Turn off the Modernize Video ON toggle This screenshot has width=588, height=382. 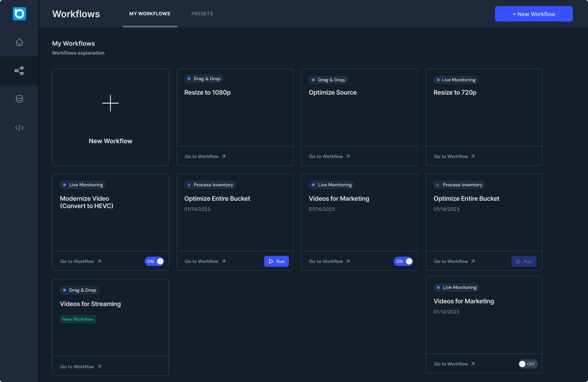pyautogui.click(x=155, y=261)
